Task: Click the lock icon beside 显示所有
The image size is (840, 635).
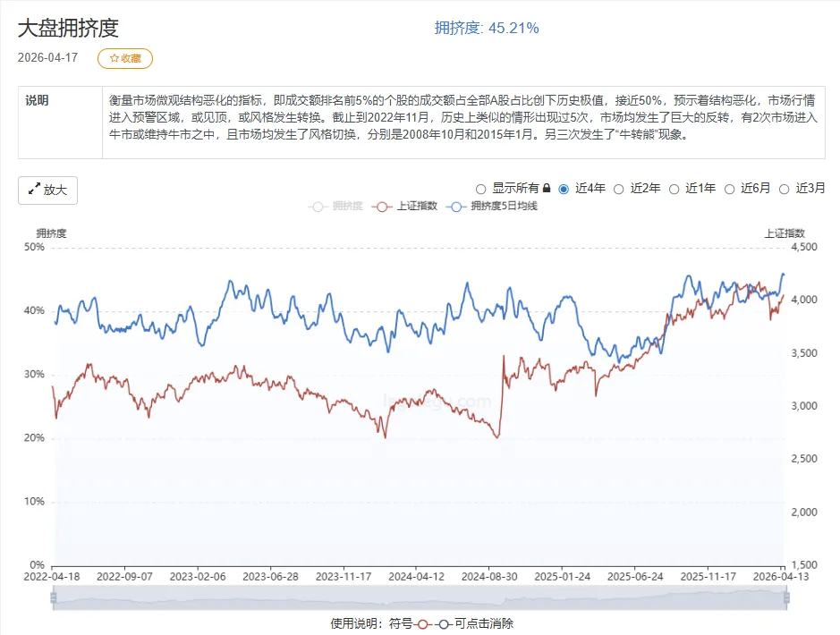Action: [x=546, y=189]
